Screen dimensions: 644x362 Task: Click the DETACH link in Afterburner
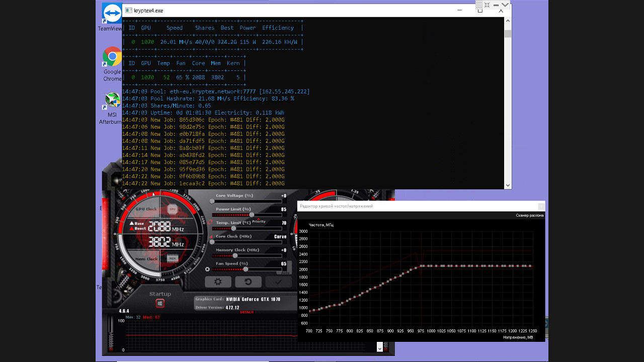pyautogui.click(x=247, y=312)
